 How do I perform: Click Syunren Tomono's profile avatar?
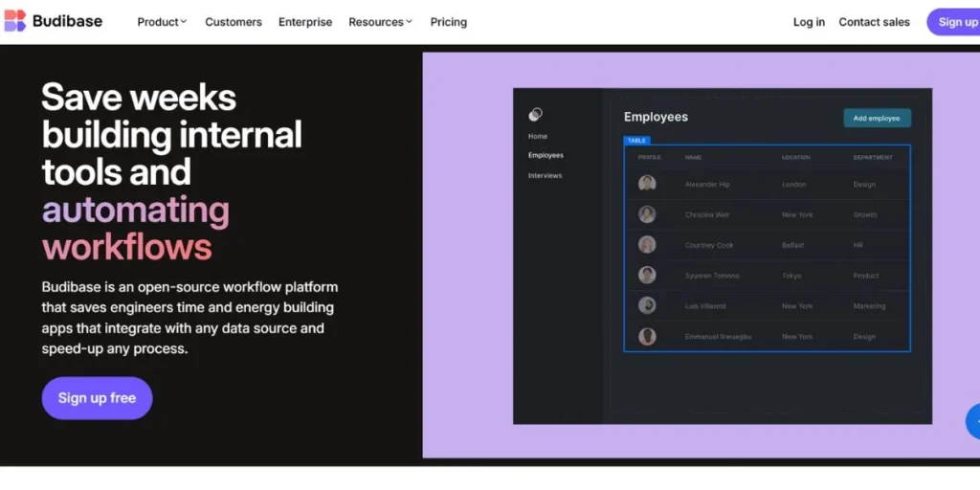(647, 275)
